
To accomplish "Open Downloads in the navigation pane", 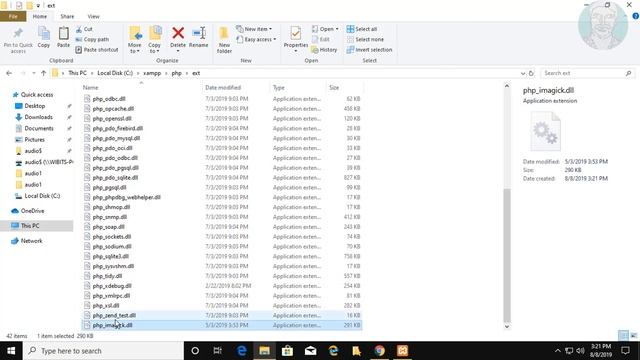I will pyautogui.click(x=38, y=117).
